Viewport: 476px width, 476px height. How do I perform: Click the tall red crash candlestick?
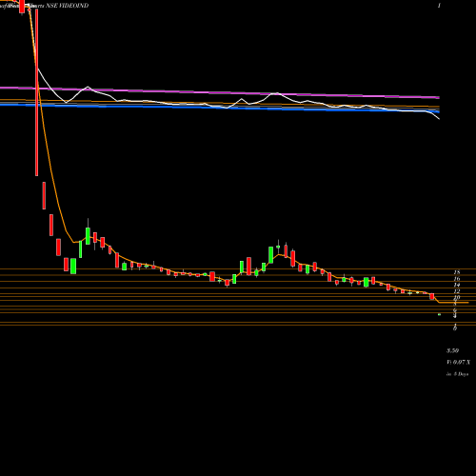(x=37, y=92)
